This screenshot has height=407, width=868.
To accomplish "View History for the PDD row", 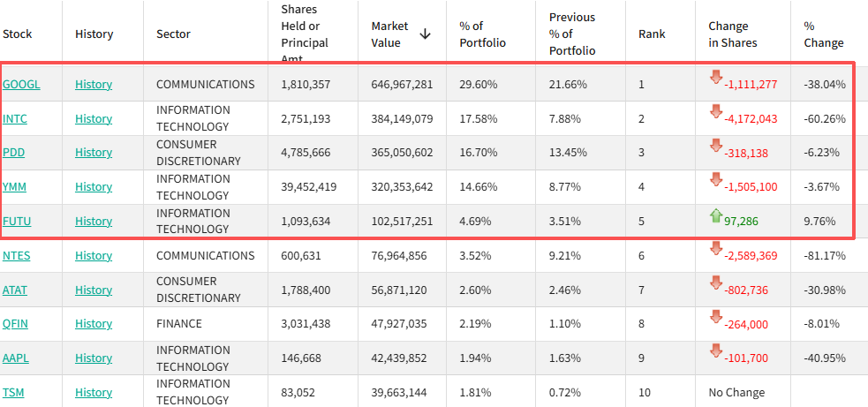I will click(94, 152).
